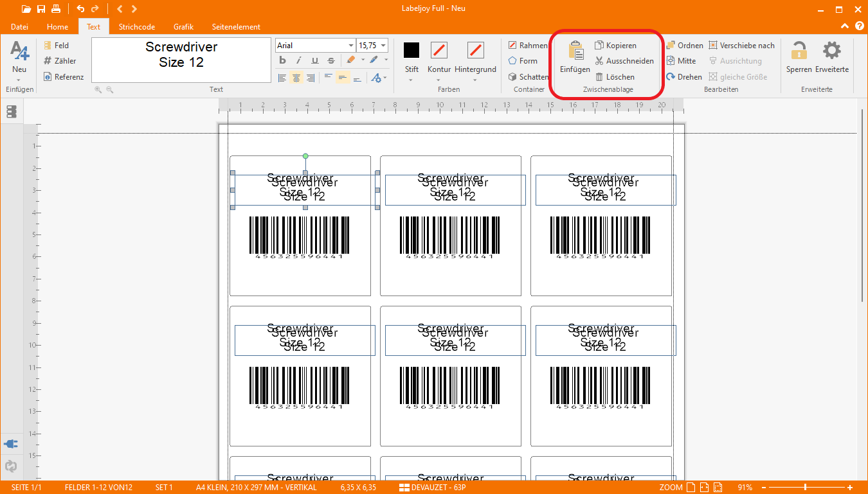The height and width of the screenshot is (494, 868).
Task: Delete the selected element with Löschen
Action: click(615, 76)
